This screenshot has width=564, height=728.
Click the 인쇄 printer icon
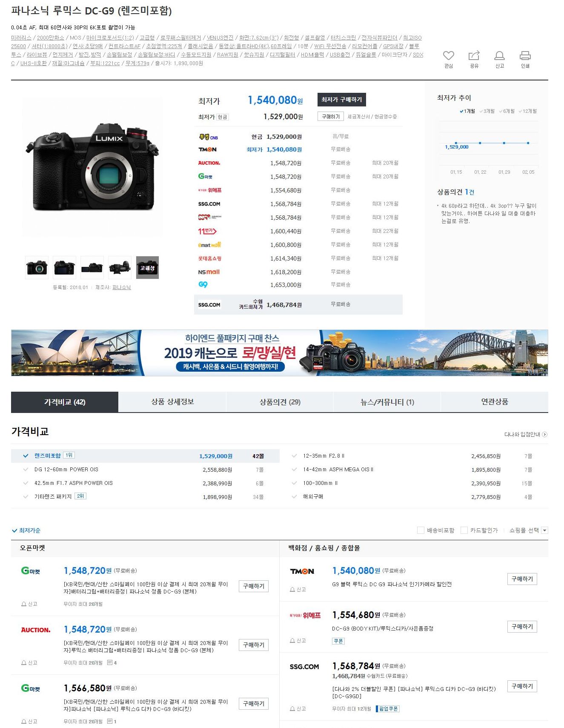pyautogui.click(x=525, y=55)
